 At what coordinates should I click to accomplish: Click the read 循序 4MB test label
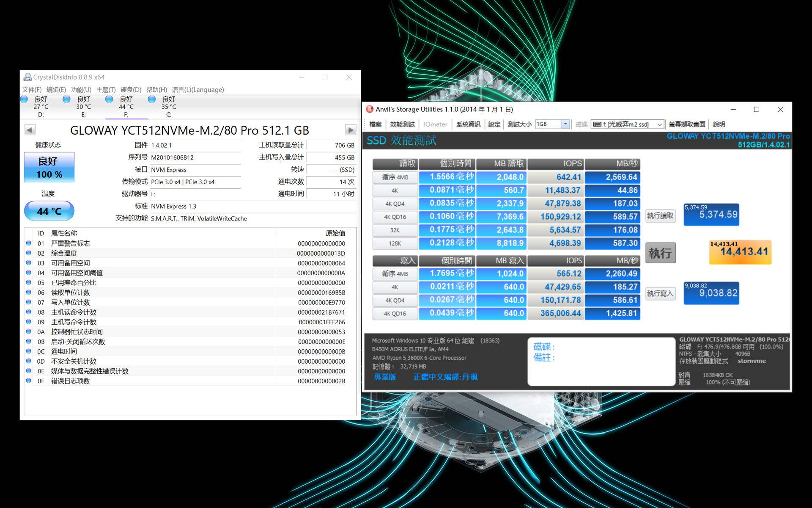click(395, 177)
